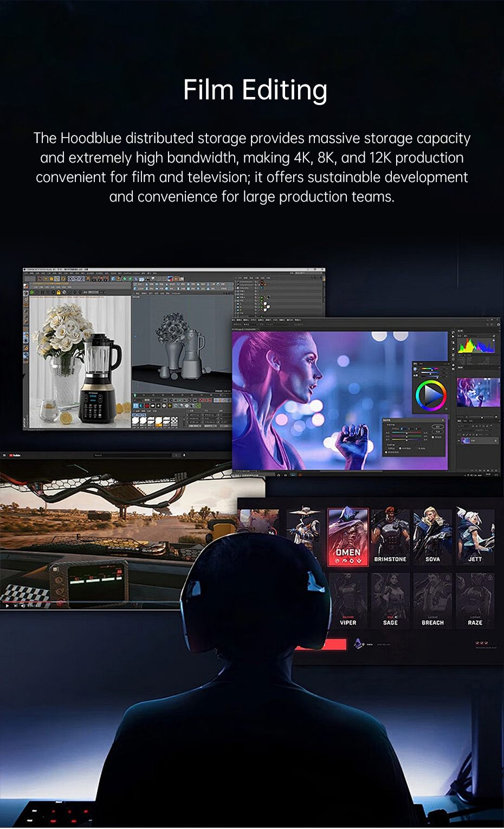
Task: Click the YouTube logo
Action: tap(15, 456)
